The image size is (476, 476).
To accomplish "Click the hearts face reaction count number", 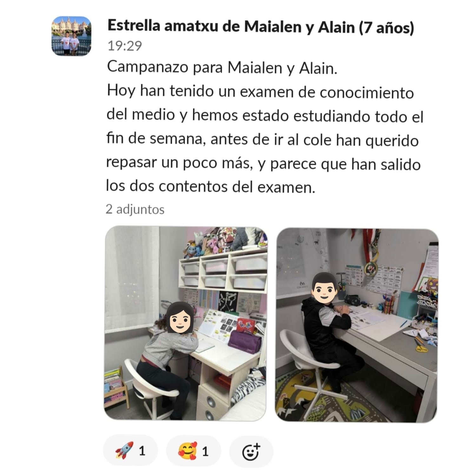I will (x=205, y=451).
